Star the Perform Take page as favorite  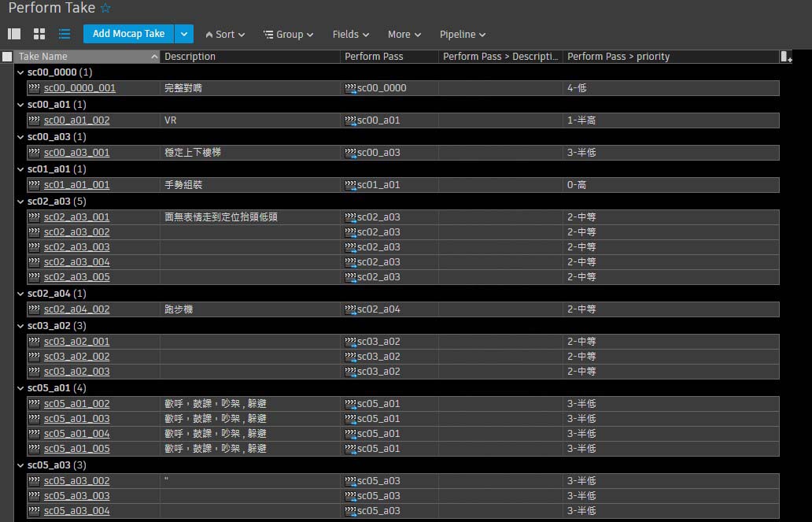[x=105, y=9]
